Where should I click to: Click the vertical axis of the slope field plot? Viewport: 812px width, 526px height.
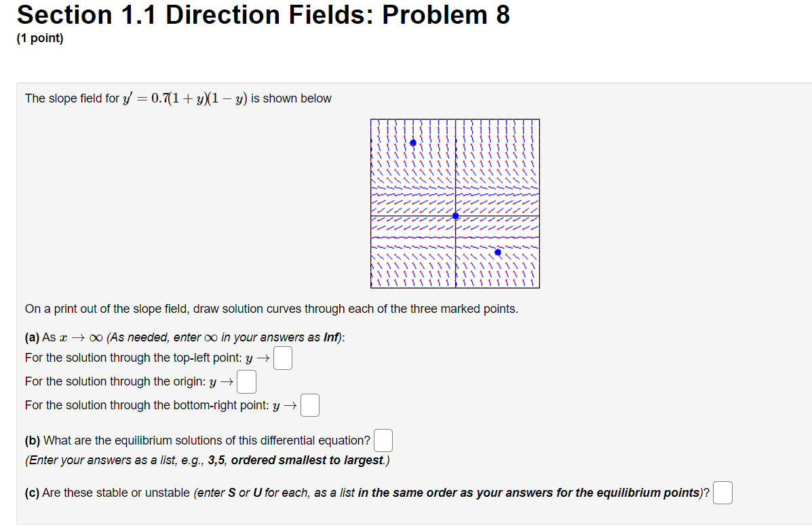click(455, 170)
